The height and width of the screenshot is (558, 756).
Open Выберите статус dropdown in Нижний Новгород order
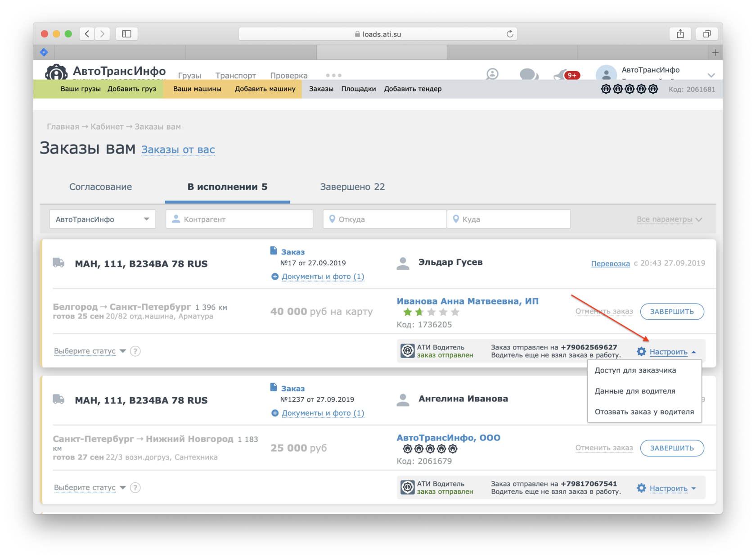coord(90,488)
